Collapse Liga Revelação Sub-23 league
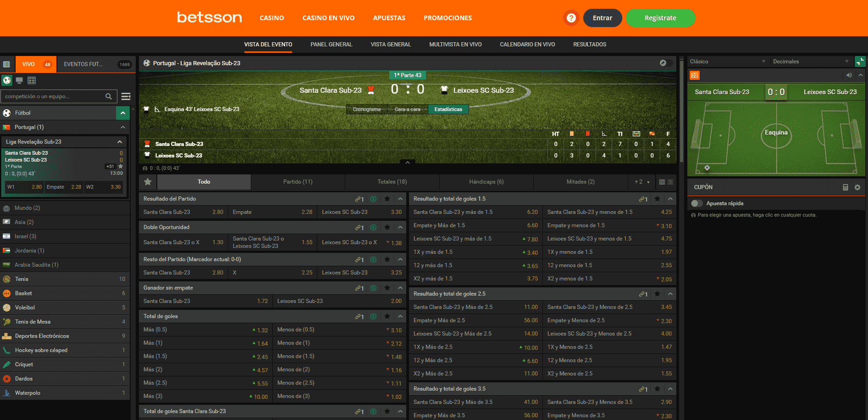The image size is (868, 420). [120, 142]
